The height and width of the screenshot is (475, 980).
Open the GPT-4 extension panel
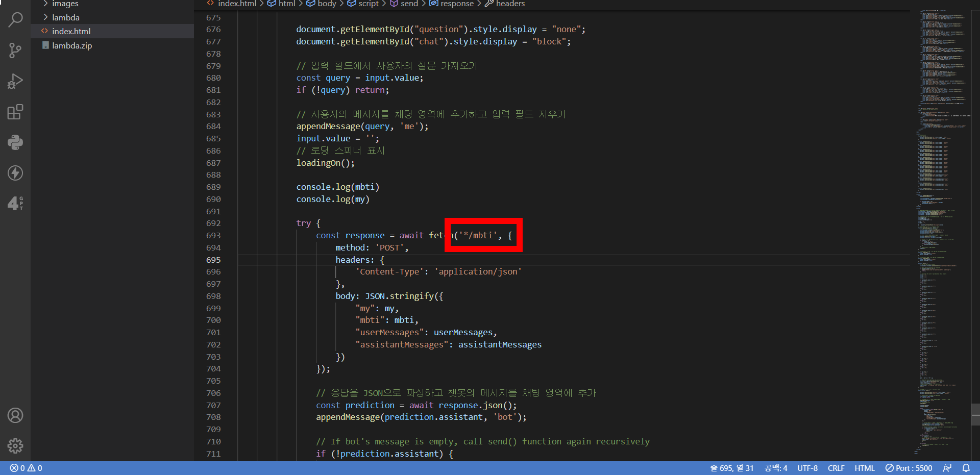coord(15,204)
